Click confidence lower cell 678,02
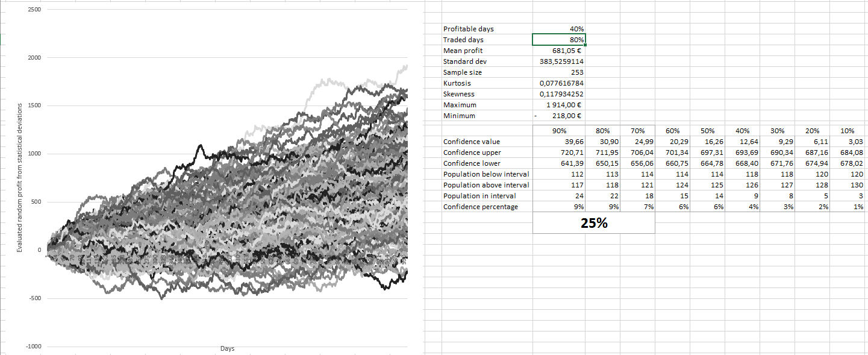868x355 pixels. [848, 163]
